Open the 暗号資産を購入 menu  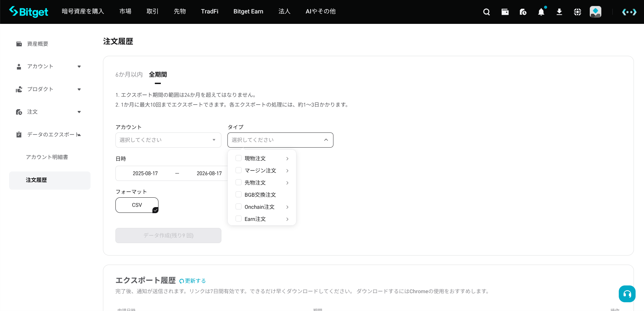(83, 11)
